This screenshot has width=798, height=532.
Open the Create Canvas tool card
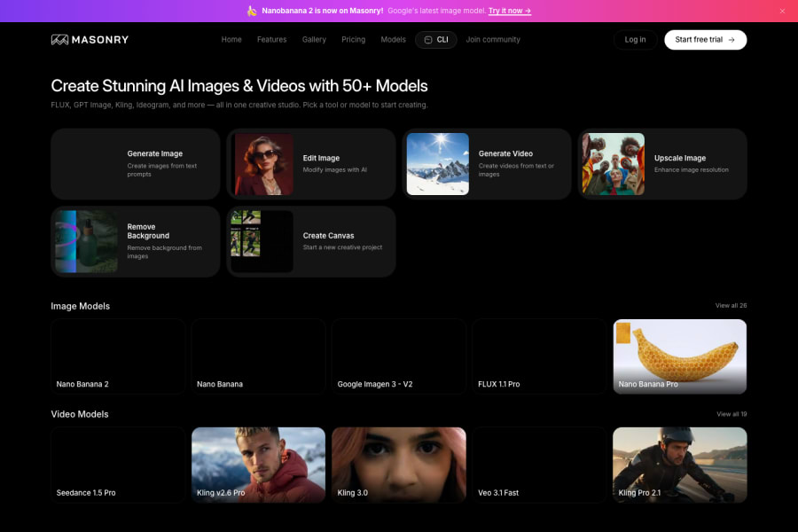(311, 241)
